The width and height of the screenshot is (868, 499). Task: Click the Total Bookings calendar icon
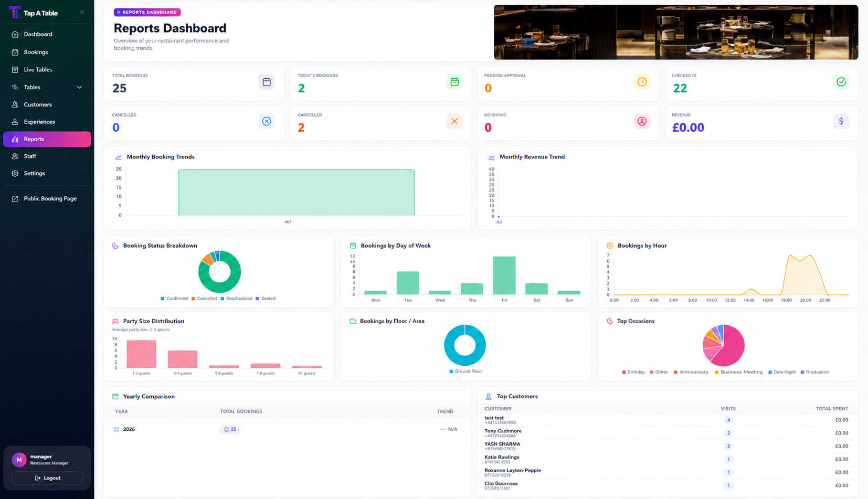coord(267,82)
